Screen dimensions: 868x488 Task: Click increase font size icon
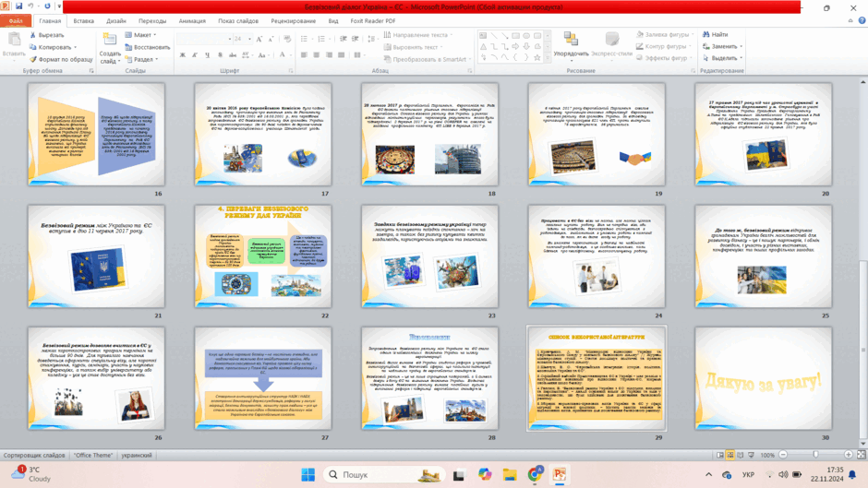pos(259,40)
